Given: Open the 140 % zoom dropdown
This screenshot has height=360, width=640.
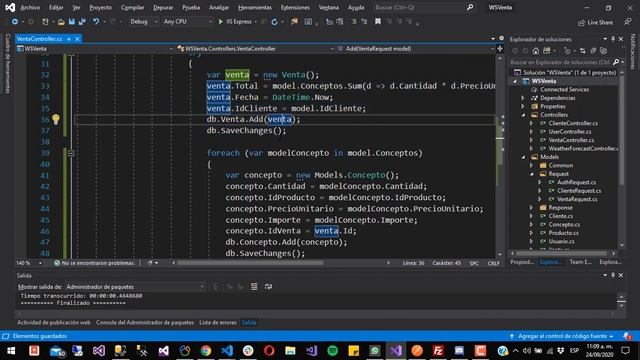Looking at the screenshot, I should (29, 263).
